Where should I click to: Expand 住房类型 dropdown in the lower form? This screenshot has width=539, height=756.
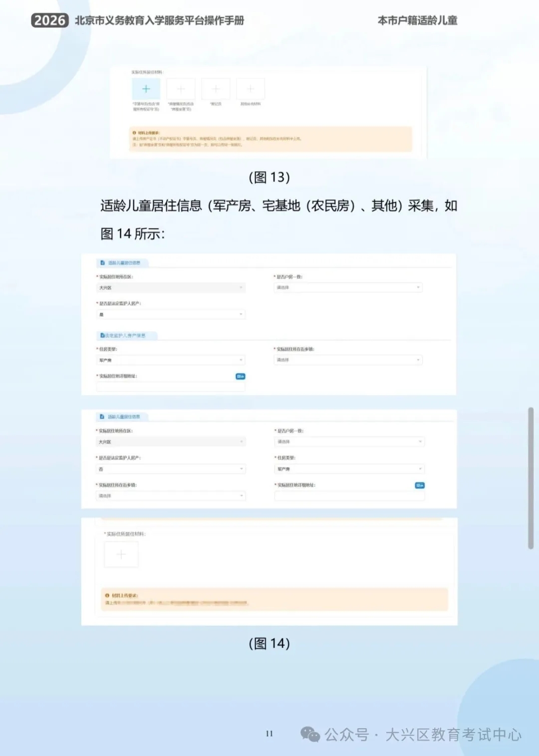coord(349,469)
